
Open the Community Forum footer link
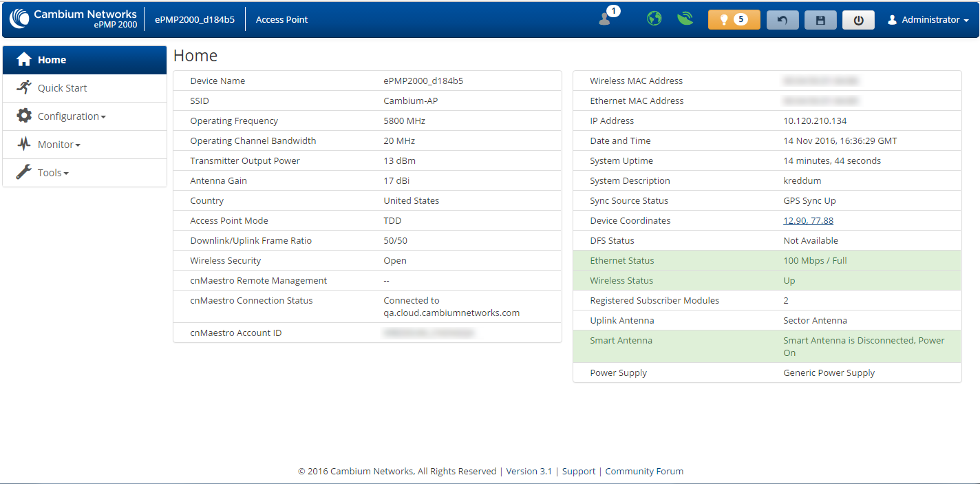click(x=644, y=472)
